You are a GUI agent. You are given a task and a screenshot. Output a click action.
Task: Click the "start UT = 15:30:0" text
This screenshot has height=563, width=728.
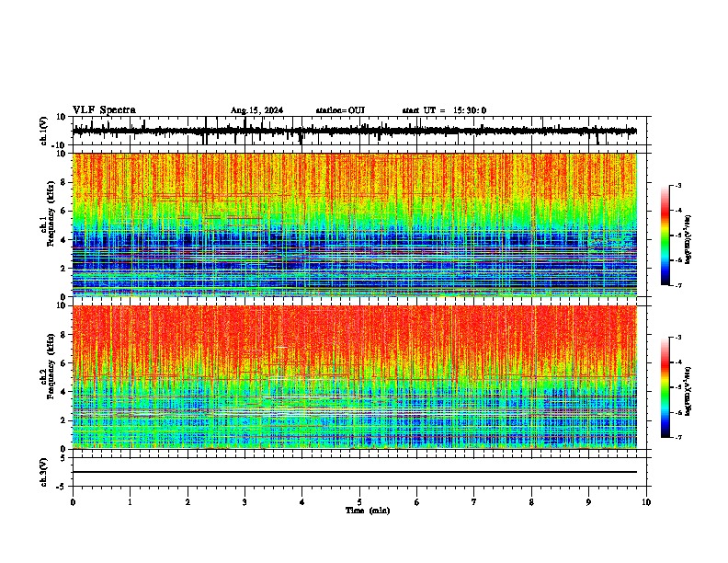pyautogui.click(x=444, y=110)
